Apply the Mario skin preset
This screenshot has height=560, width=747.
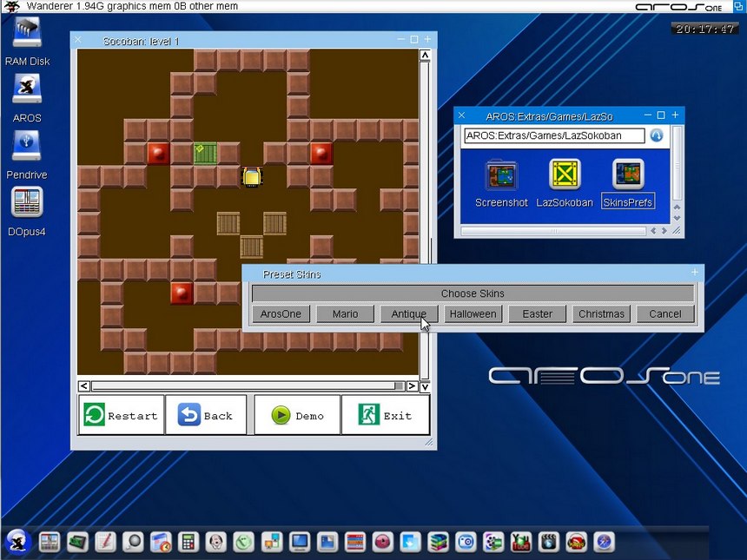pyautogui.click(x=345, y=313)
